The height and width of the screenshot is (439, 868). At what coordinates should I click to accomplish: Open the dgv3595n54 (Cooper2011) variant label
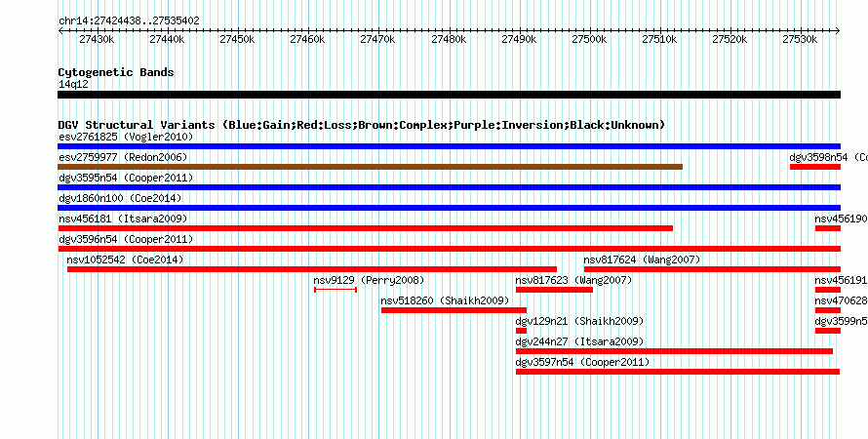[126, 178]
